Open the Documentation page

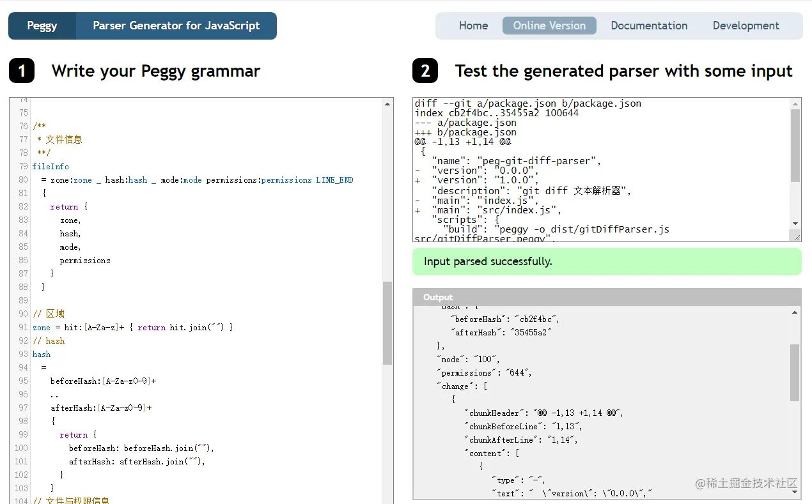click(x=649, y=26)
